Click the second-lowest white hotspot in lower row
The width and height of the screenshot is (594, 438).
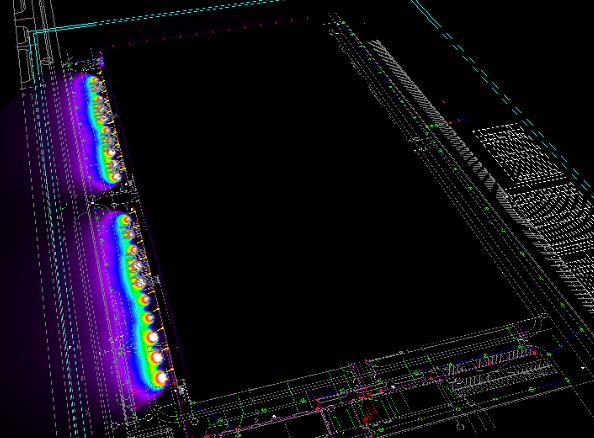[156, 357]
